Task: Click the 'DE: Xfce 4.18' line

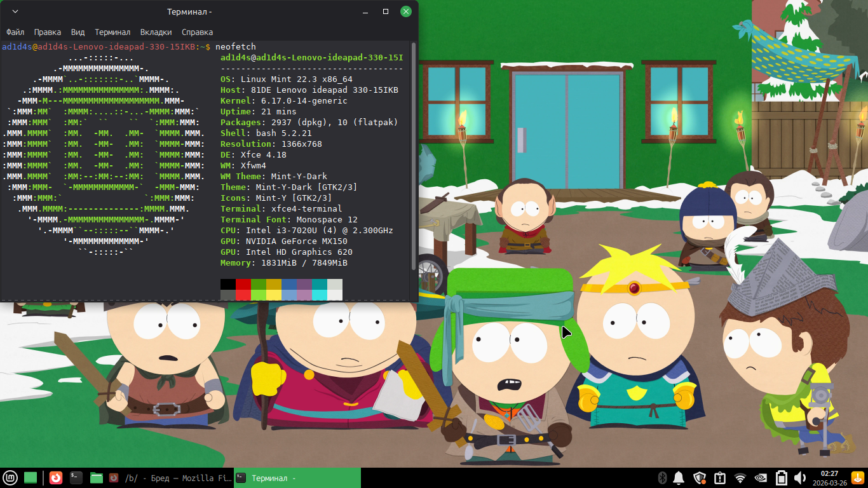Action: point(254,155)
